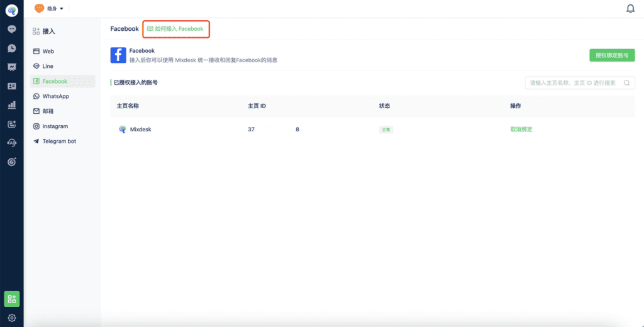Select the Line channel menu item
644x327 pixels.
click(62, 66)
